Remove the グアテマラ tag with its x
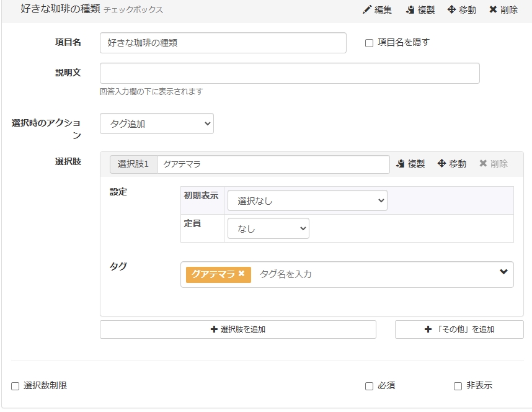 point(241,274)
